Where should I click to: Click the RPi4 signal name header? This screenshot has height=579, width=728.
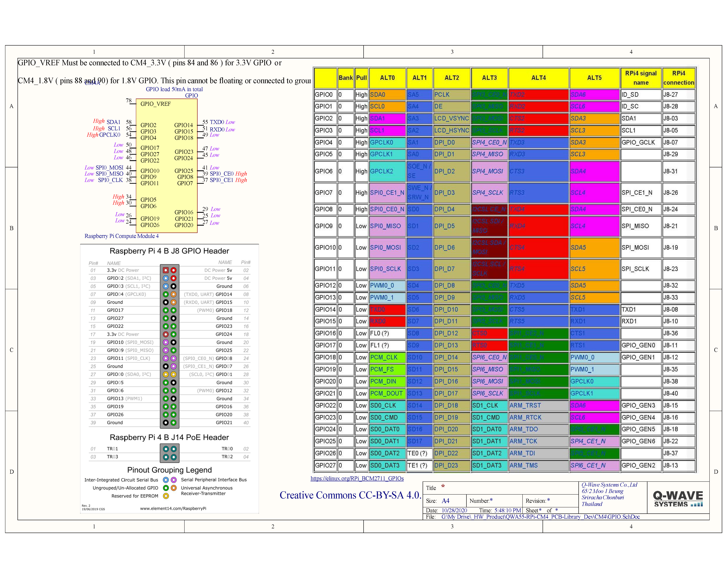coord(641,78)
